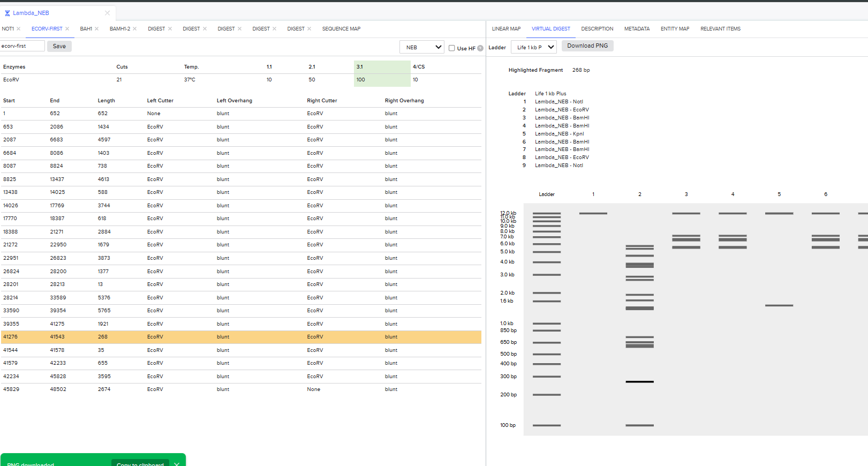Close the ECORV-FIRST tab via its X
The width and height of the screenshot is (868, 466).
[67, 29]
